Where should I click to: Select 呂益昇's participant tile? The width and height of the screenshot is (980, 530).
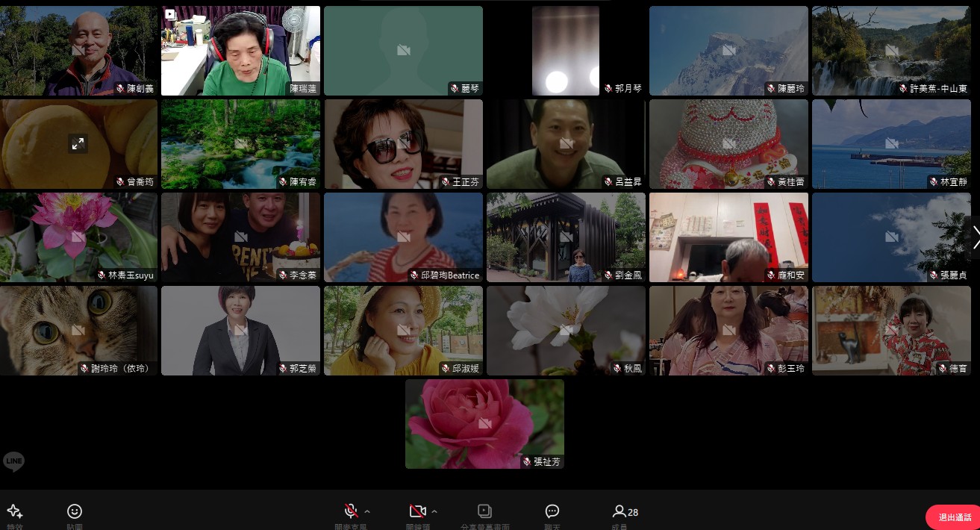pos(566,143)
